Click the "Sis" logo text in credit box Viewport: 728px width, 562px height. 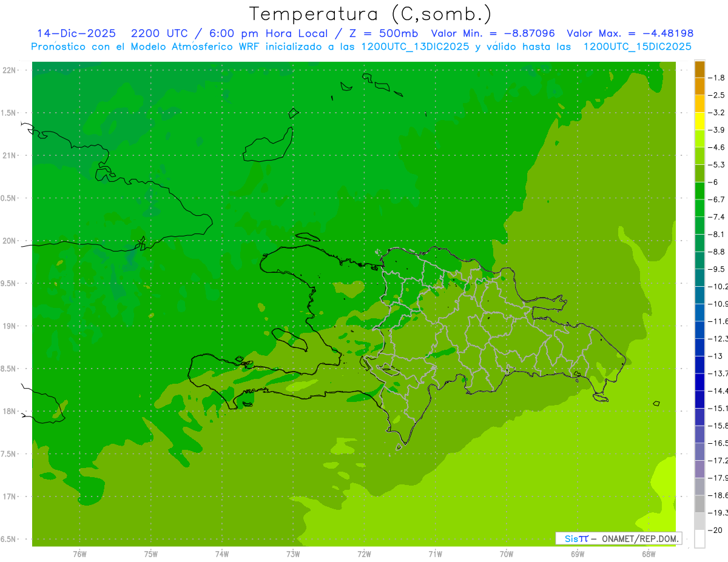click(x=571, y=538)
